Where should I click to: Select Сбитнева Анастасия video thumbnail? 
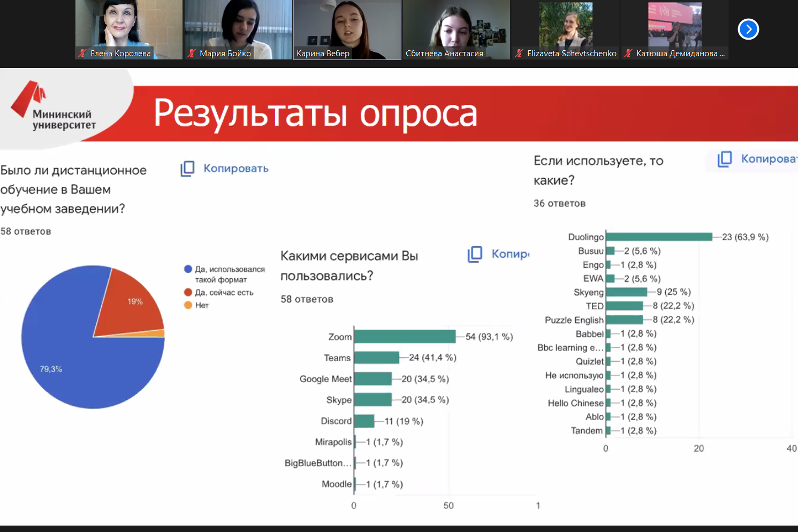457,29
